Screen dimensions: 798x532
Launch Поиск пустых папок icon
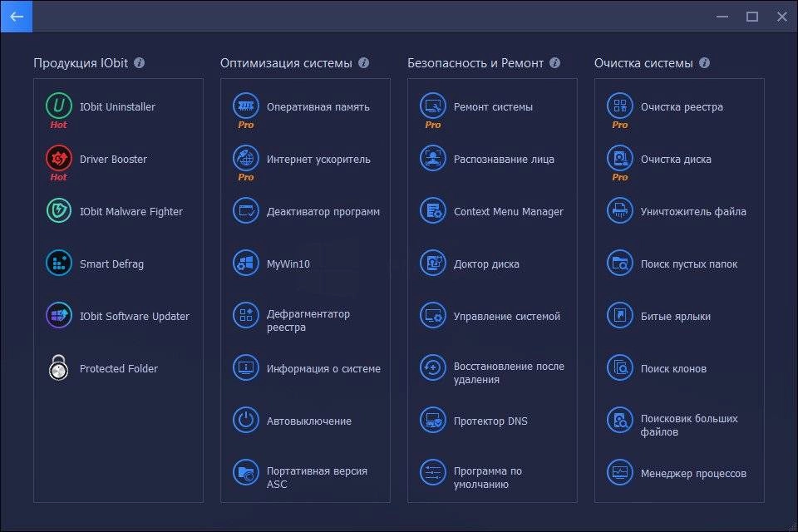tap(620, 264)
